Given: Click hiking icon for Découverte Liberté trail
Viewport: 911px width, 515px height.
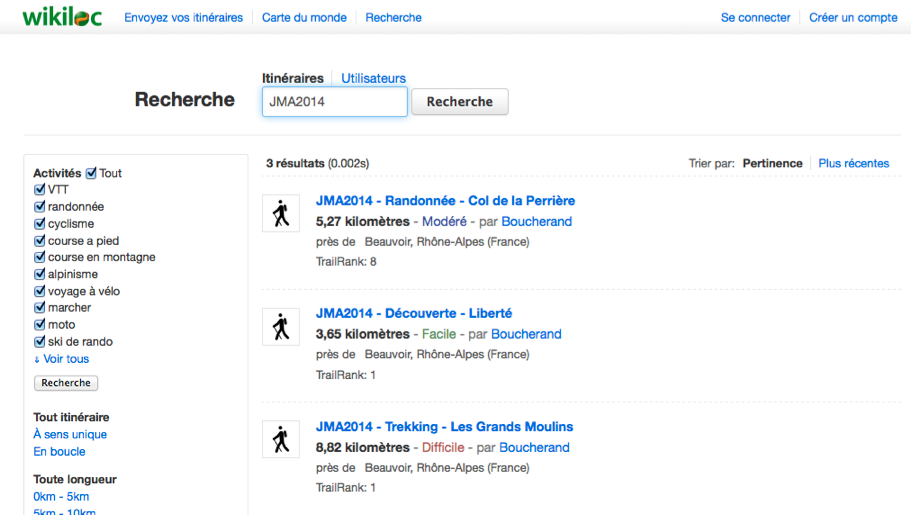Looking at the screenshot, I should pyautogui.click(x=281, y=326).
